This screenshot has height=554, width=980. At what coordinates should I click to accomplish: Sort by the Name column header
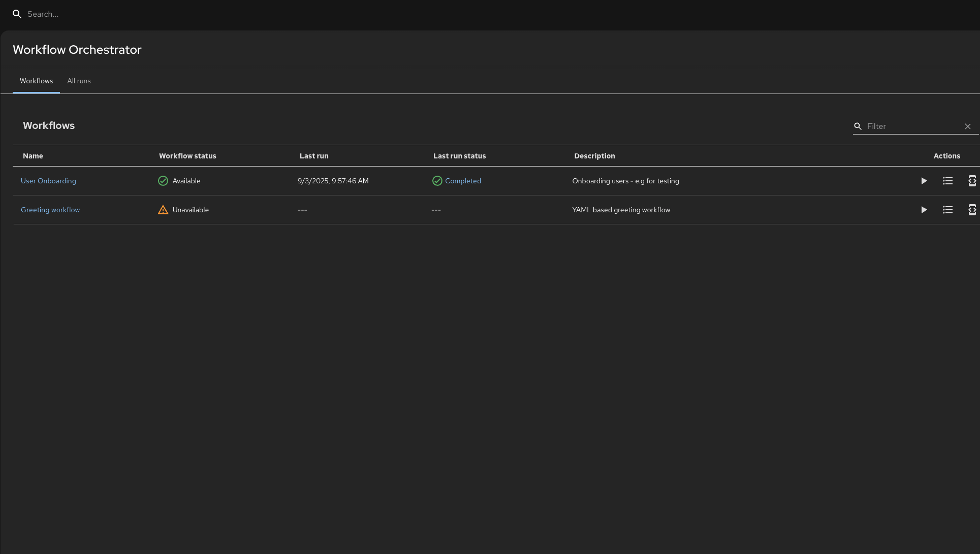[33, 156]
